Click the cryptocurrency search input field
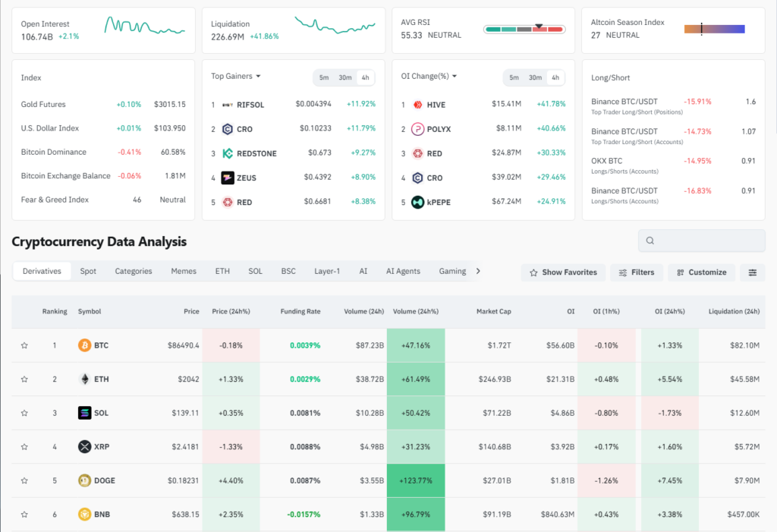Image resolution: width=777 pixels, height=532 pixels. 701,241
